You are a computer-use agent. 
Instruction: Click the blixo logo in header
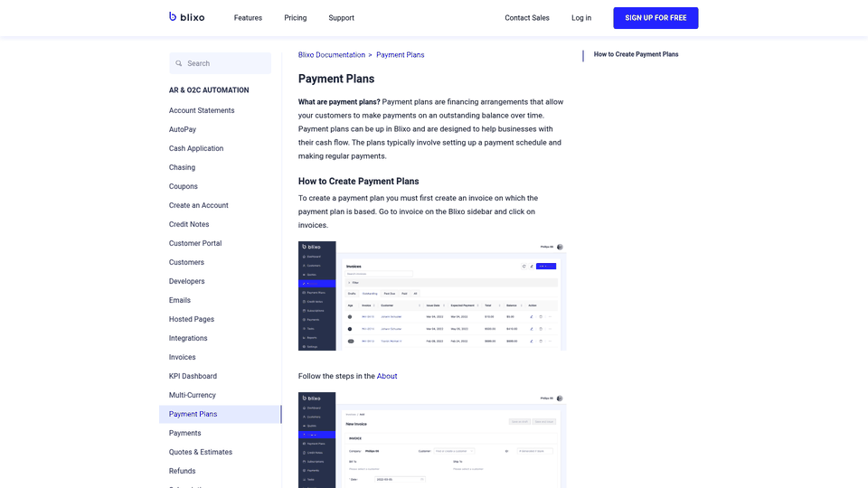(186, 17)
